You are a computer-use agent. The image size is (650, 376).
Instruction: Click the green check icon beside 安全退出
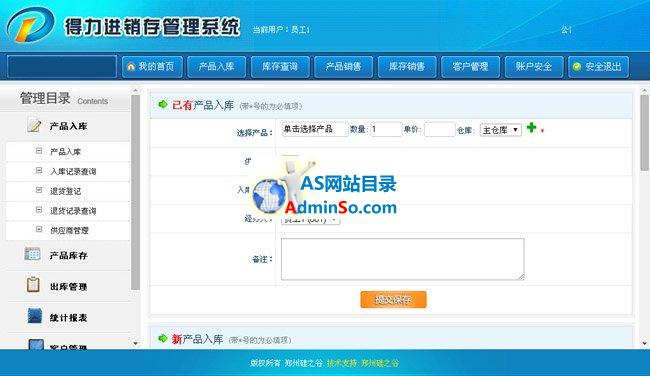(577, 67)
